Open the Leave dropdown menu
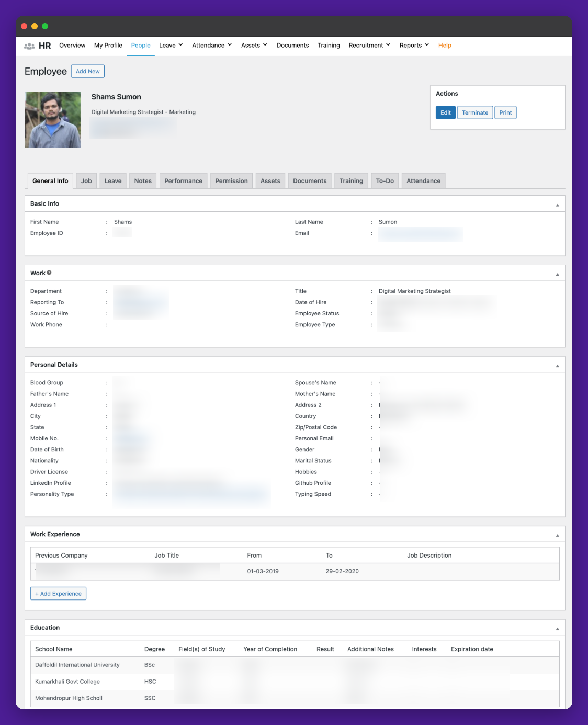 [171, 46]
